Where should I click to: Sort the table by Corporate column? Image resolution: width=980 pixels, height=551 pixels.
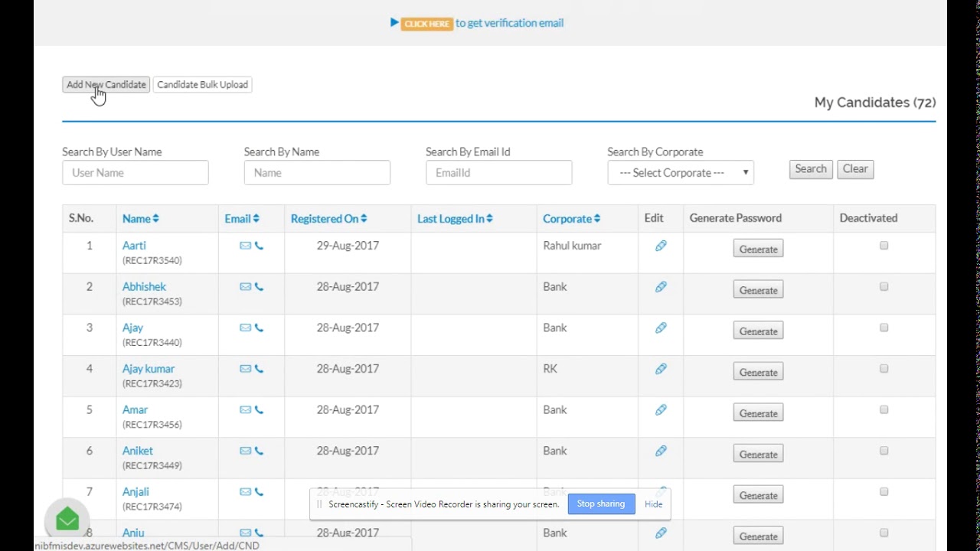coord(572,219)
